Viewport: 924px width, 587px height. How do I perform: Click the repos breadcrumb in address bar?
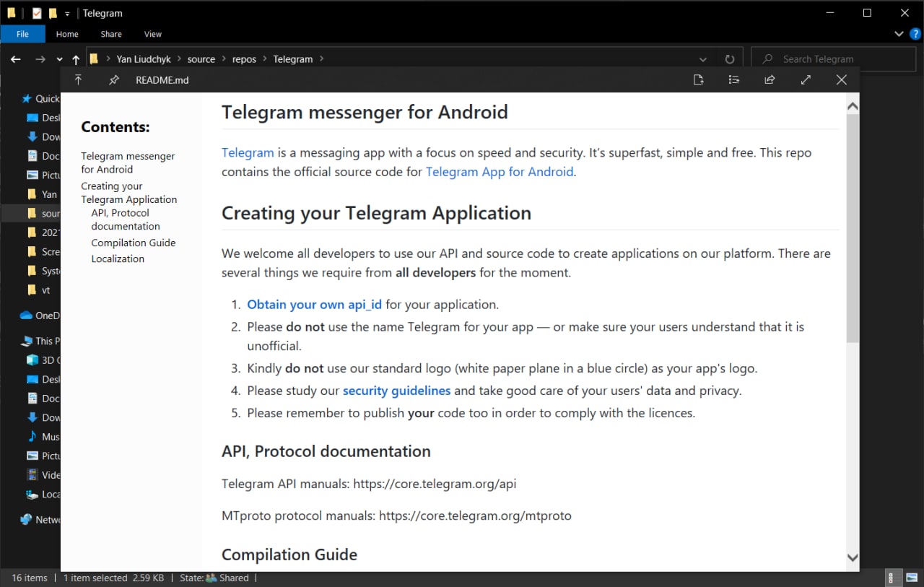244,59
